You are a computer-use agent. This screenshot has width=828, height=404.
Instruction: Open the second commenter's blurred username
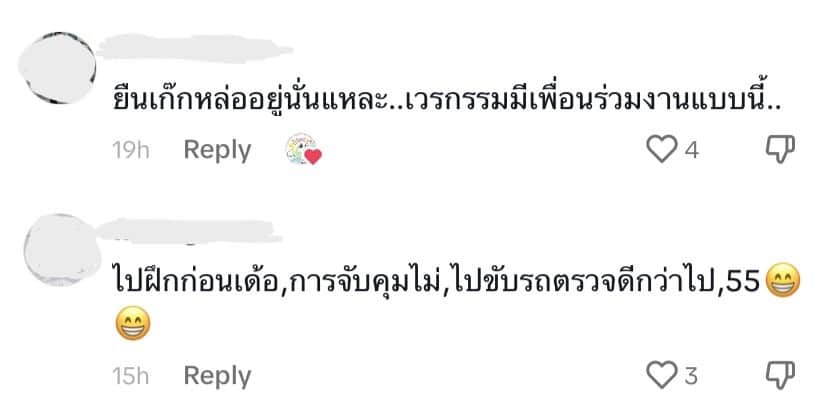pos(189,231)
